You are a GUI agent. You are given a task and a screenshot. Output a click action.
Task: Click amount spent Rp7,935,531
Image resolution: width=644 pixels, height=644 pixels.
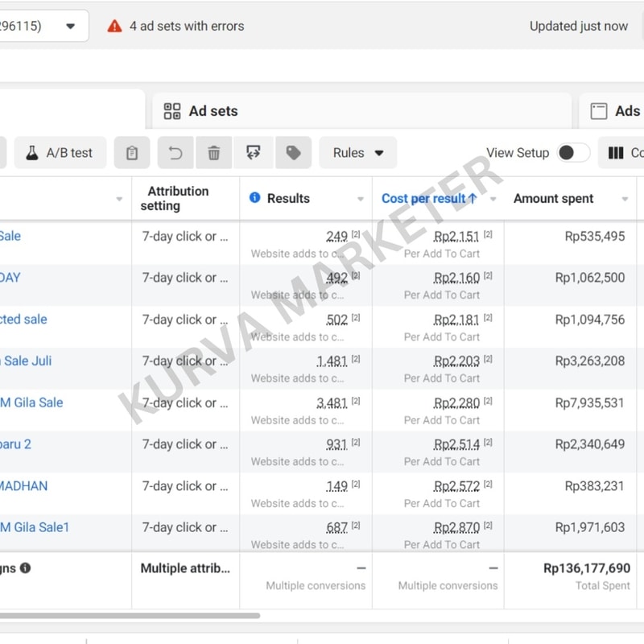click(590, 403)
